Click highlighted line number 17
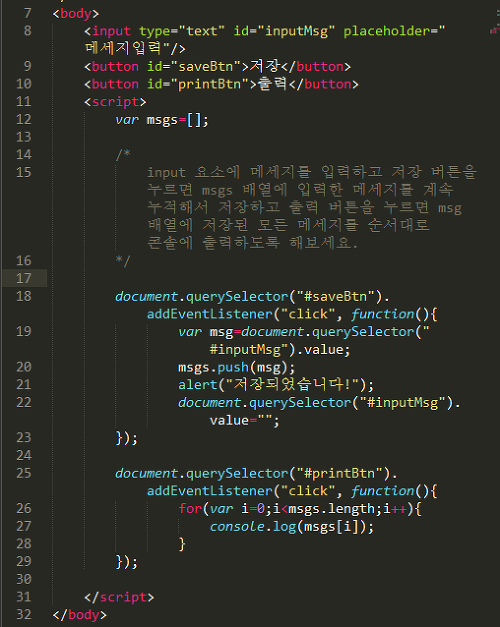 (23, 278)
